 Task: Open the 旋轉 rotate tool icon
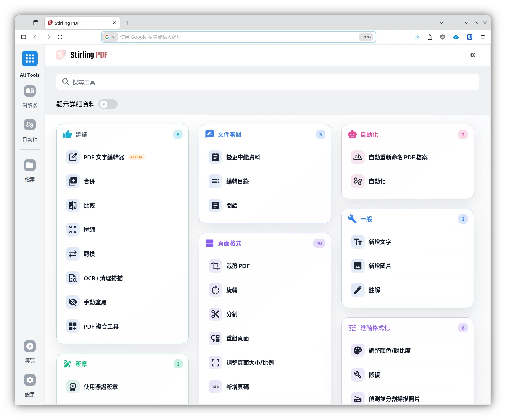pyautogui.click(x=215, y=290)
